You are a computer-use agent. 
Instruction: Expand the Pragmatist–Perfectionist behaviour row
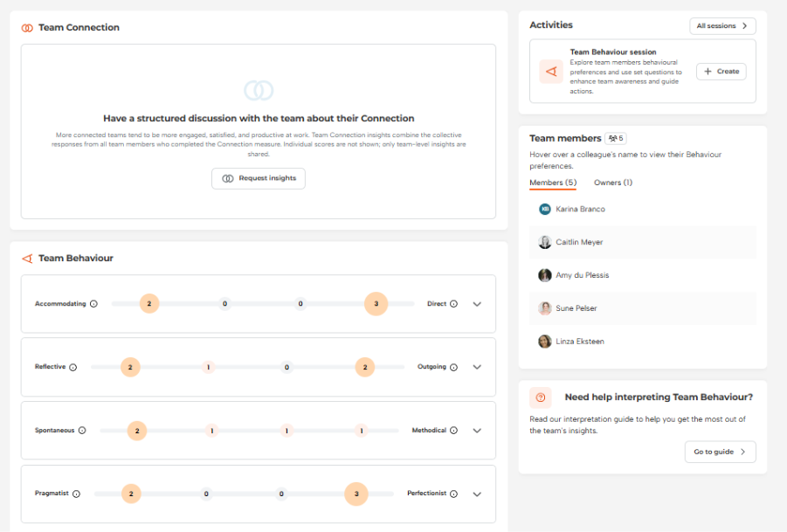tap(477, 494)
